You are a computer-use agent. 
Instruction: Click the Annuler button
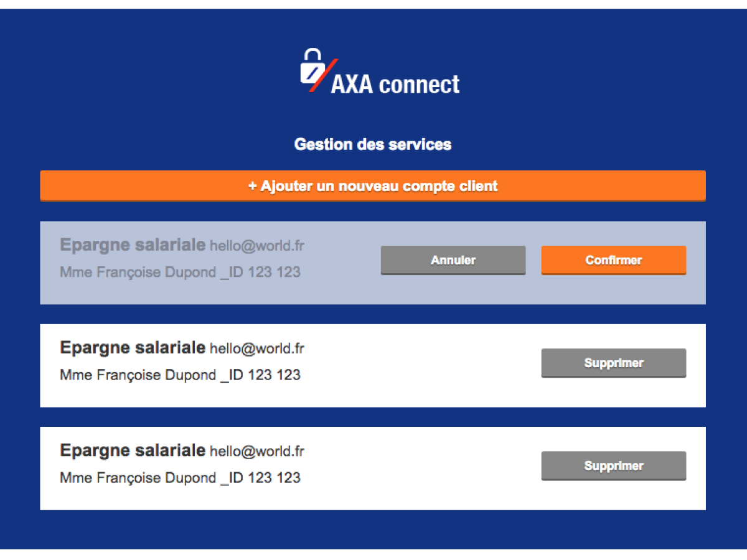[453, 260]
